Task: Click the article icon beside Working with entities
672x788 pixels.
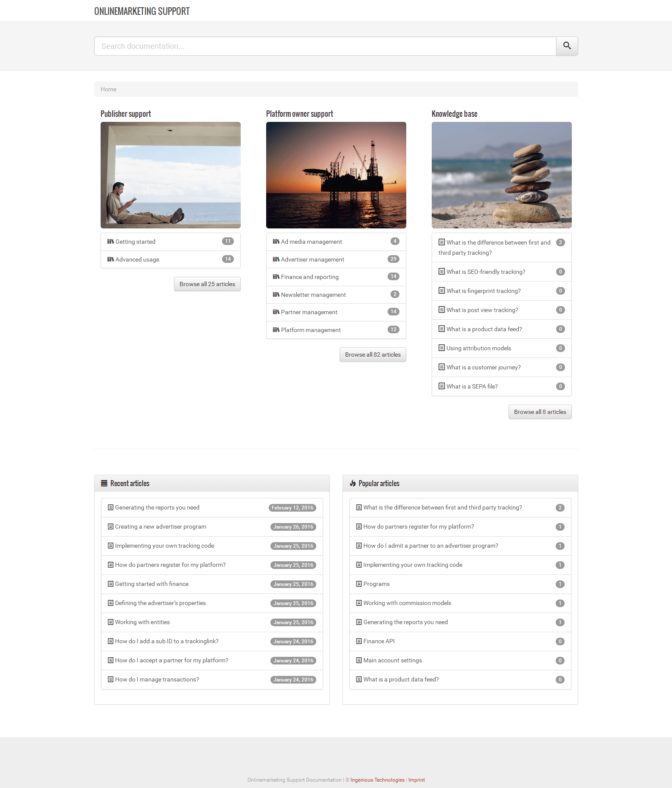Action: (x=110, y=622)
